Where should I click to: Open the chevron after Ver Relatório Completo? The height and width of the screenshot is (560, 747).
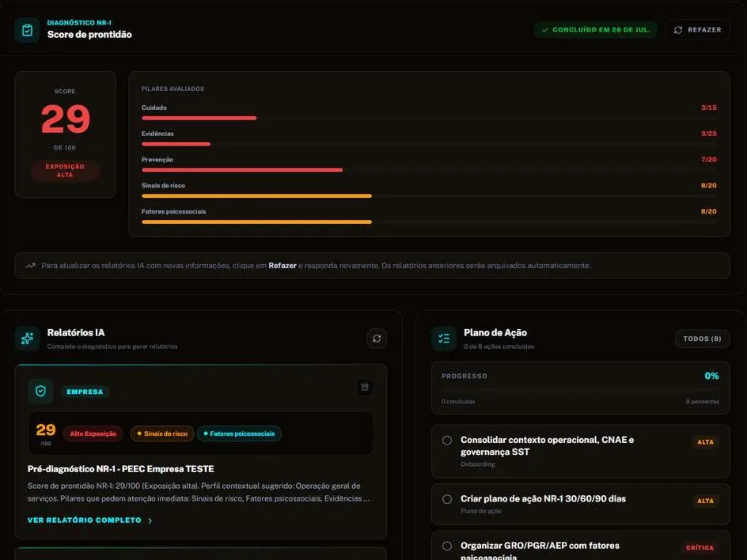click(150, 520)
